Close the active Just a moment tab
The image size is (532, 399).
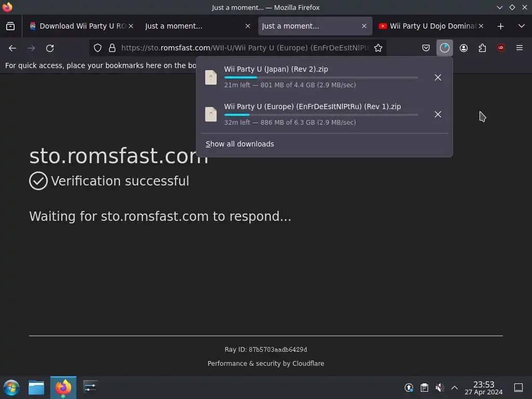tap(364, 26)
